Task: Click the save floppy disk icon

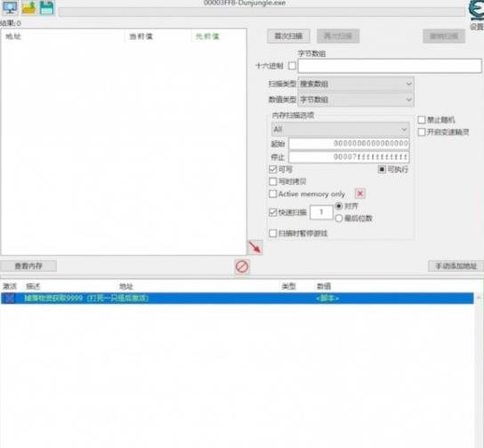Action: [47, 7]
